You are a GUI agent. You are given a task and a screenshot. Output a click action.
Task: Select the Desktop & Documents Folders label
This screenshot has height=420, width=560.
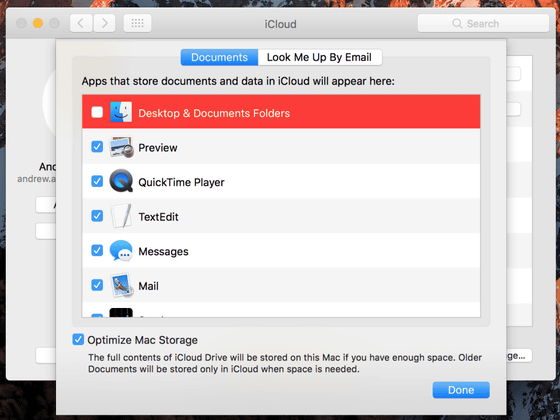pos(214,113)
